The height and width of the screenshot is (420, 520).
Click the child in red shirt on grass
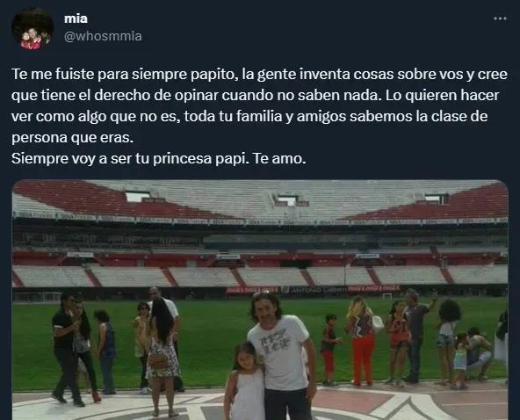click(329, 350)
